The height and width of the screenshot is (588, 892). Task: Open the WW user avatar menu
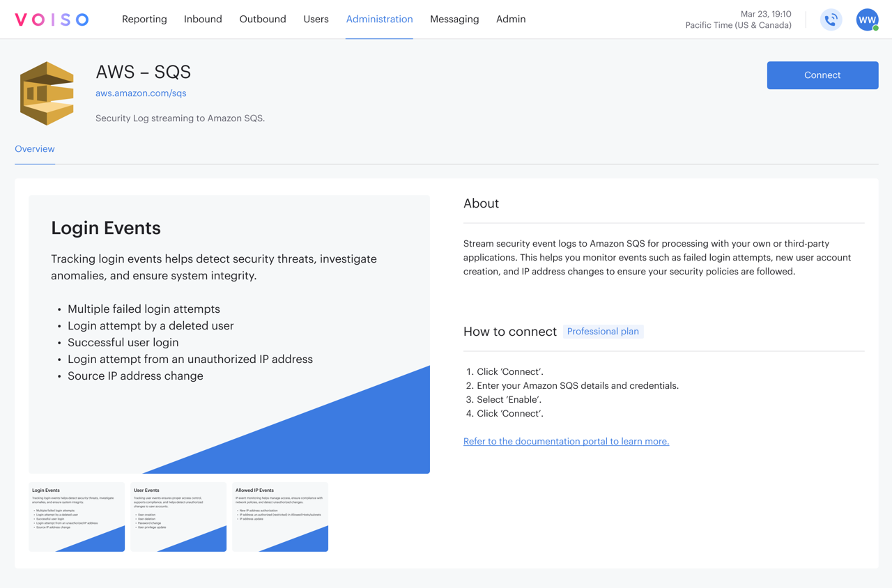pos(868,20)
